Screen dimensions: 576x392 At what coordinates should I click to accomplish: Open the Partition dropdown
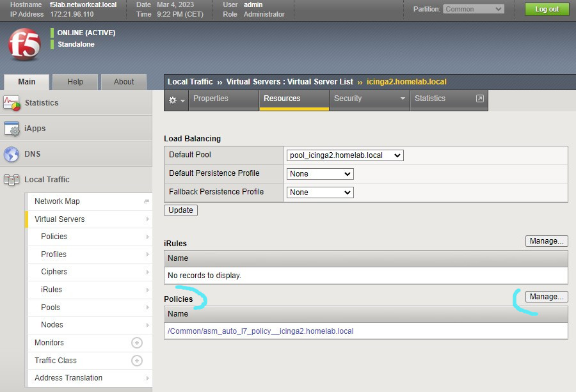pyautogui.click(x=474, y=9)
